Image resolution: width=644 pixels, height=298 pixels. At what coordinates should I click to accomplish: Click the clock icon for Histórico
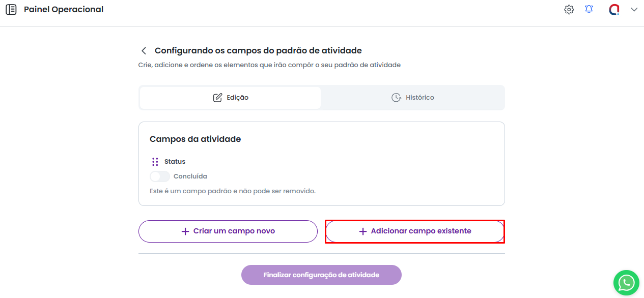[396, 98]
